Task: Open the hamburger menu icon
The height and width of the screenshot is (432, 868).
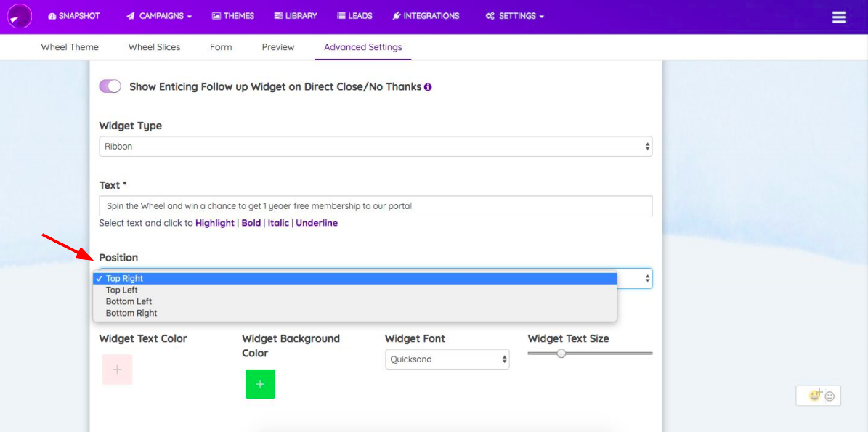Action: (x=839, y=17)
